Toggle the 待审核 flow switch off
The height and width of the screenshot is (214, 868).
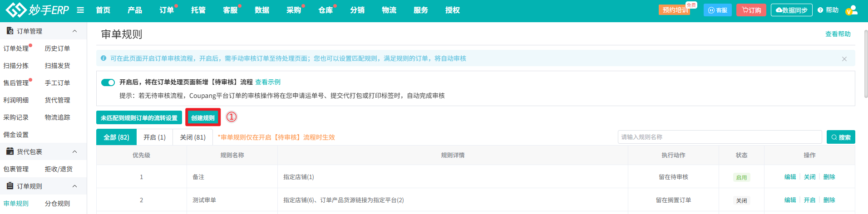tap(108, 82)
